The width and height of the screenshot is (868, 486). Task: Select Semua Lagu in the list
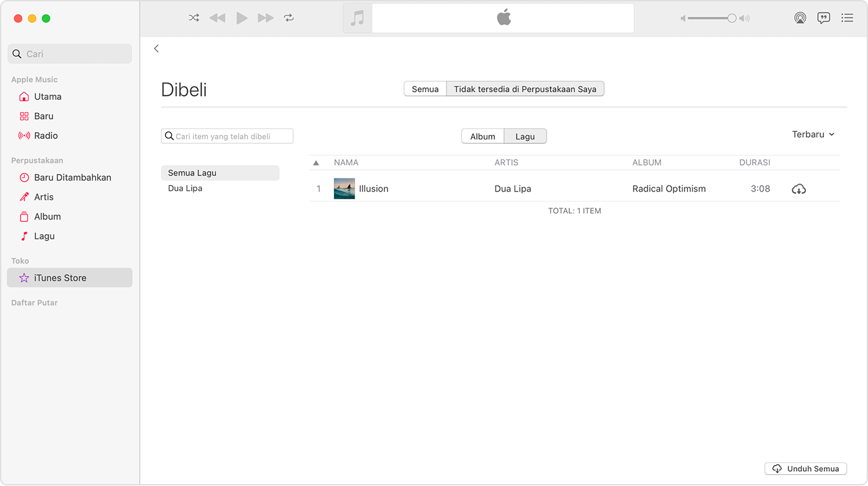coord(220,173)
